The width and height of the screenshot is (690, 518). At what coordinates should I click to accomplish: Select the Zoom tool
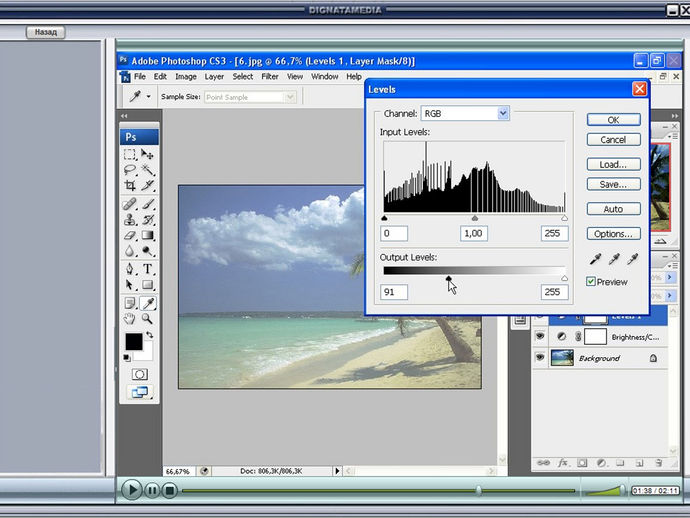147,319
